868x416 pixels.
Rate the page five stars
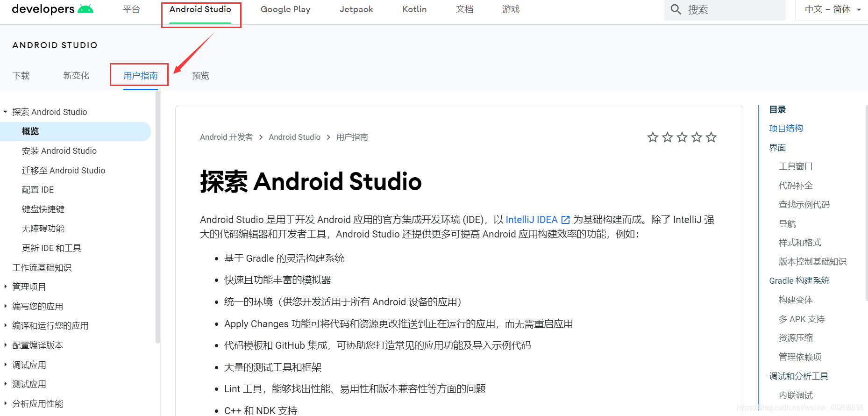click(x=711, y=137)
